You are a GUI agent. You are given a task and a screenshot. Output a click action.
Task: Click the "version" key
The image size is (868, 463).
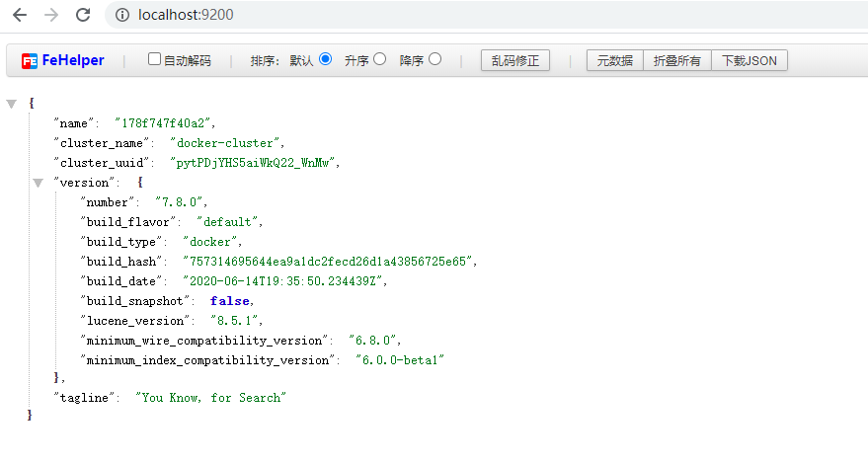(84, 183)
